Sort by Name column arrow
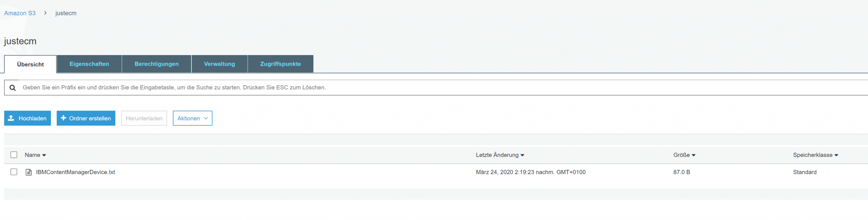Screen dimensions: 868x220 (x=44, y=155)
